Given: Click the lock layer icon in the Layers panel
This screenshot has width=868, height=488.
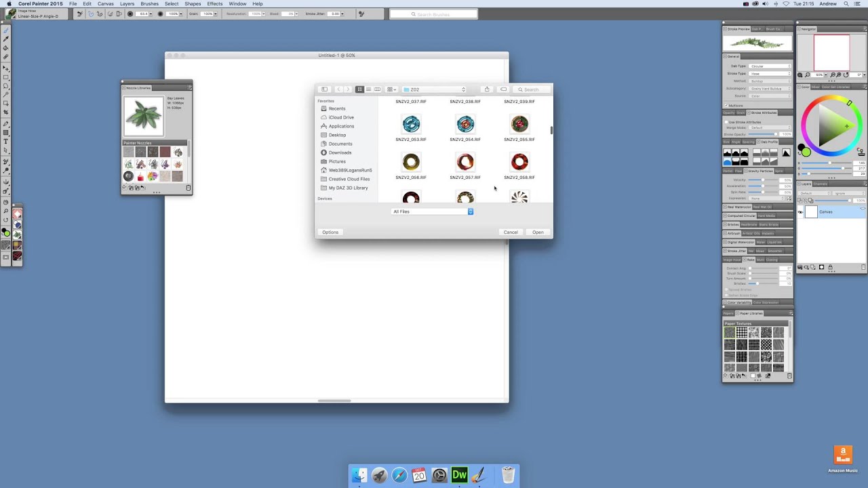Looking at the screenshot, I should (x=830, y=267).
